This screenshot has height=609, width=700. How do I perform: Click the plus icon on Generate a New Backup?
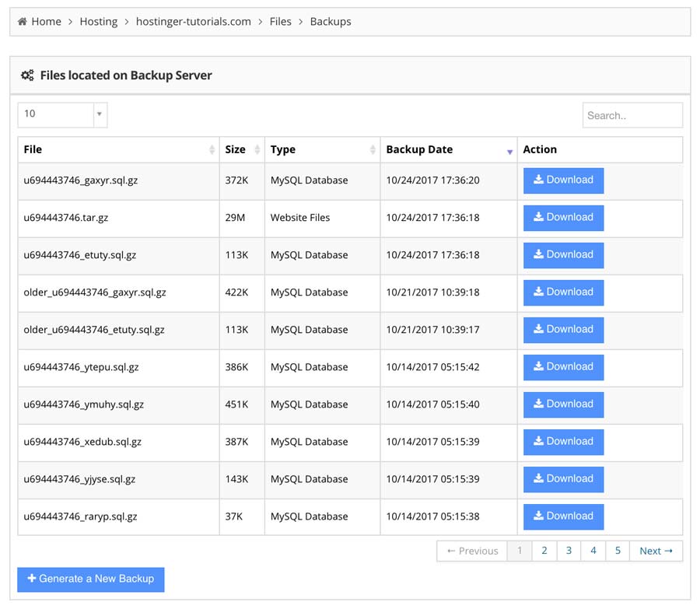click(x=31, y=579)
